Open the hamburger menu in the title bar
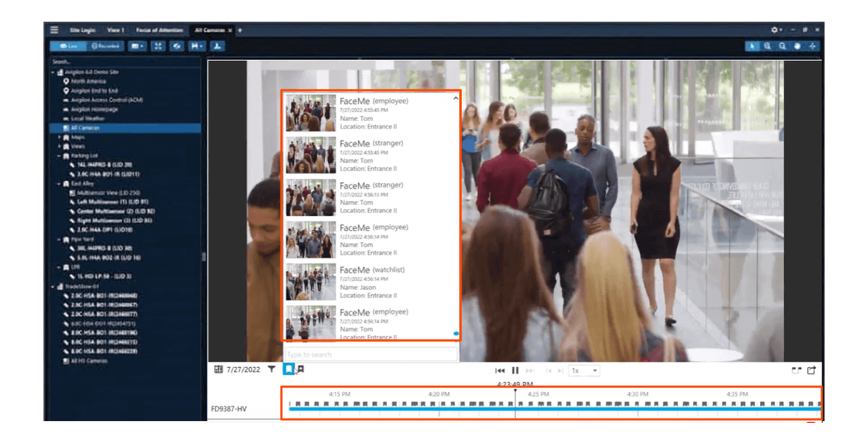 click(x=54, y=30)
